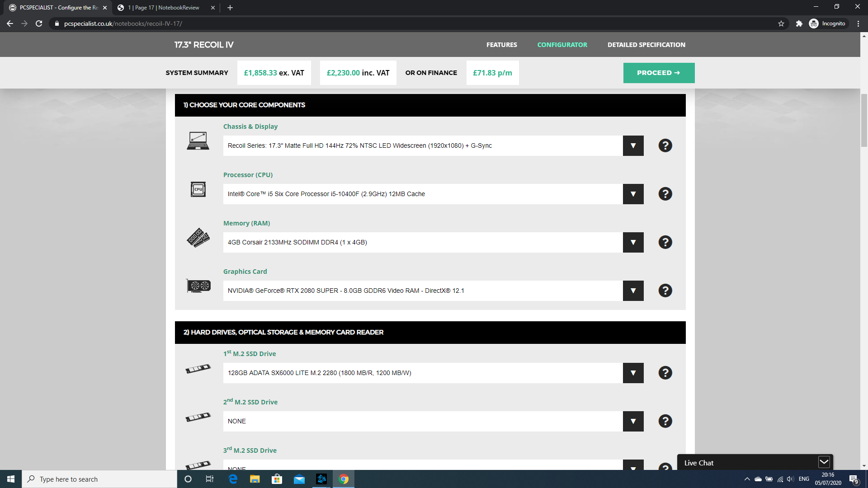Open help for Chassis & Display
Image resolution: width=868 pixels, height=488 pixels.
pyautogui.click(x=665, y=145)
